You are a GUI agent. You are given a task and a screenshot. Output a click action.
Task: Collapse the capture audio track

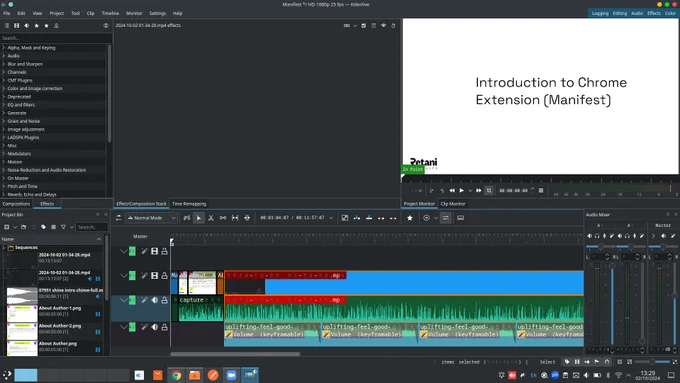point(124,300)
